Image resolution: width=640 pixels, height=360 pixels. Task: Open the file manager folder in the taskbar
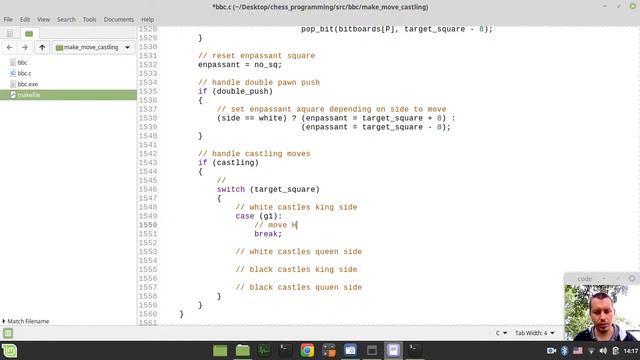(x=242, y=351)
